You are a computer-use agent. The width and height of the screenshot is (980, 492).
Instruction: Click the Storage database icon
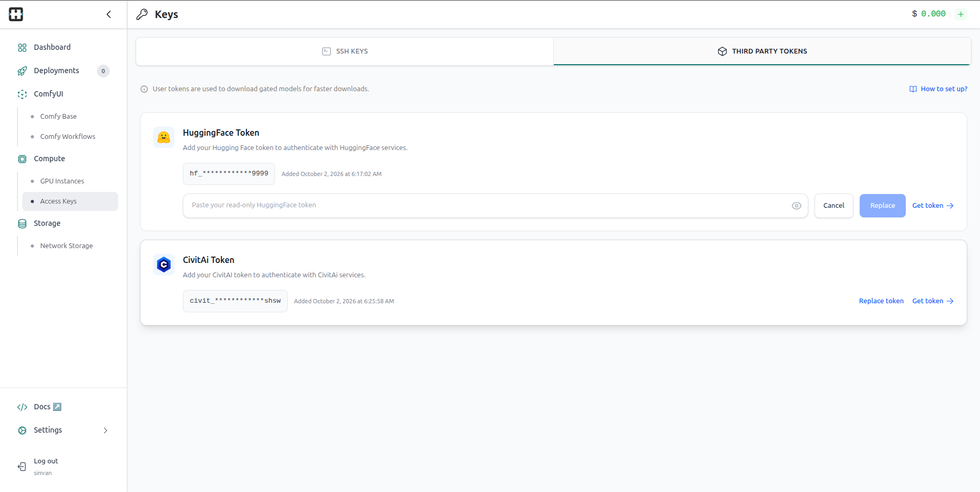[x=22, y=224]
